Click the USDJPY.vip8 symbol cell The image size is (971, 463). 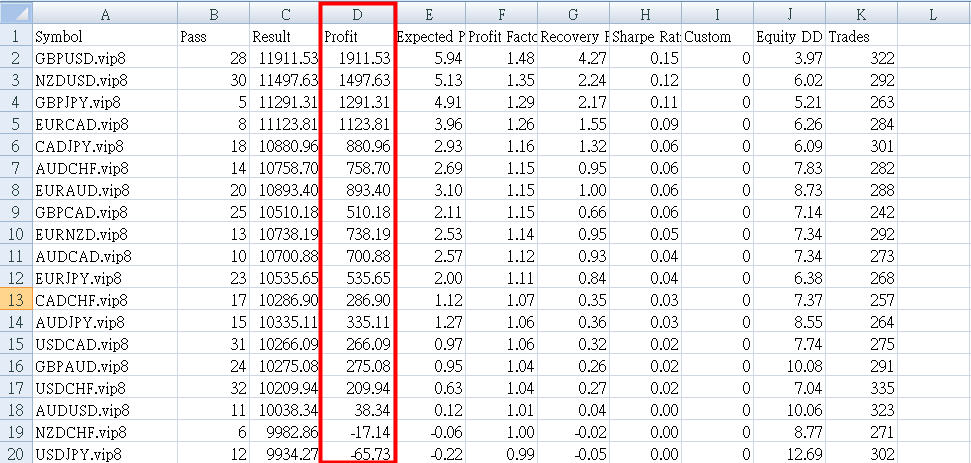click(x=104, y=454)
